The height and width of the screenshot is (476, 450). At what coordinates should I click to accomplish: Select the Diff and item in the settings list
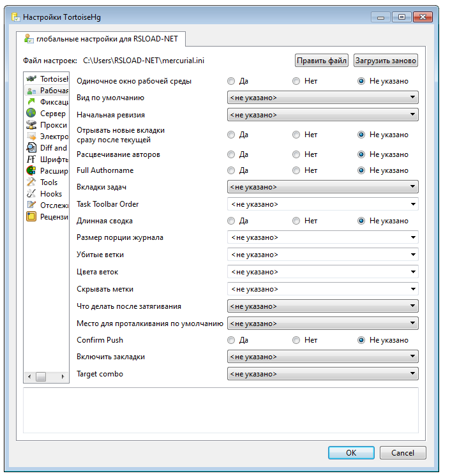pos(47,148)
